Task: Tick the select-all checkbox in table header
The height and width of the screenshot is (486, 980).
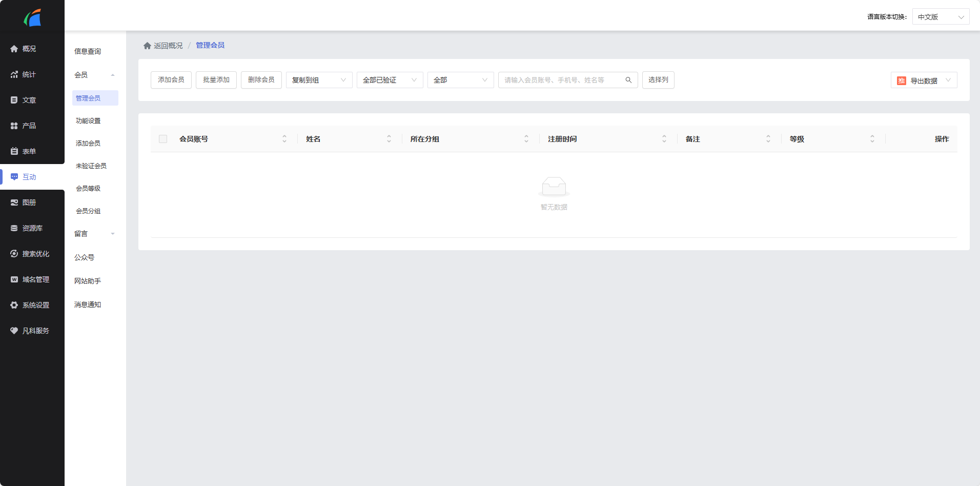Action: pyautogui.click(x=163, y=139)
